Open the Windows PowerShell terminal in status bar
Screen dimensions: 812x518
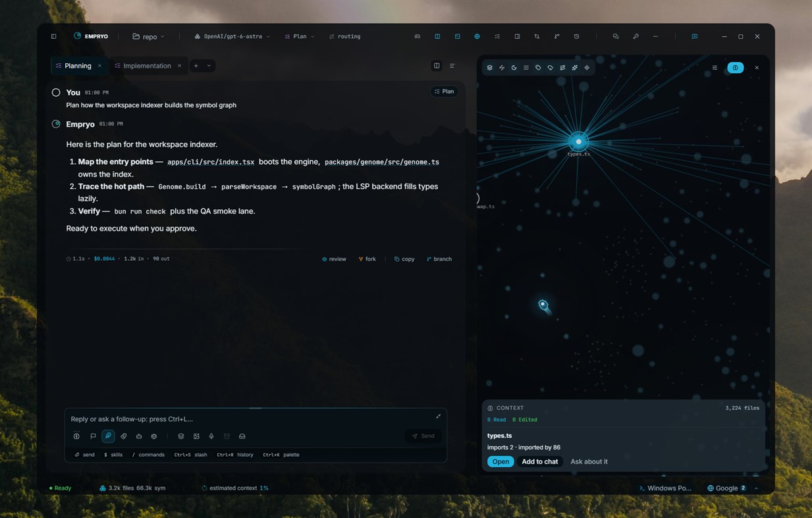tap(665, 488)
